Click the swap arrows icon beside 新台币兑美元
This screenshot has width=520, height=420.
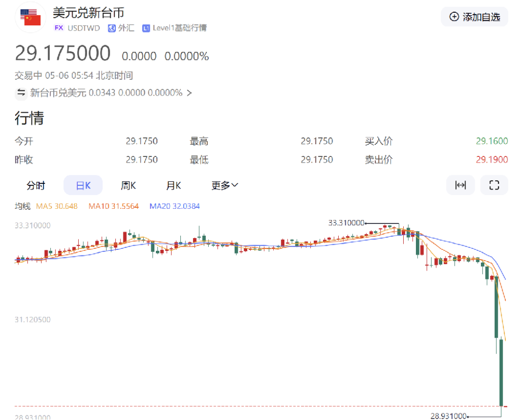21,92
